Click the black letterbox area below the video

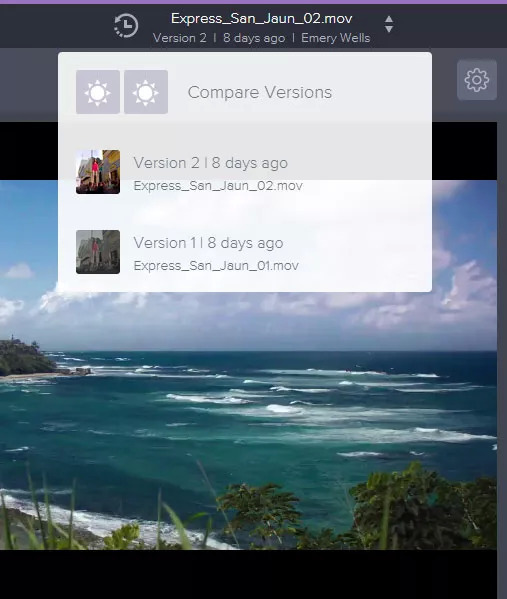(x=248, y=574)
